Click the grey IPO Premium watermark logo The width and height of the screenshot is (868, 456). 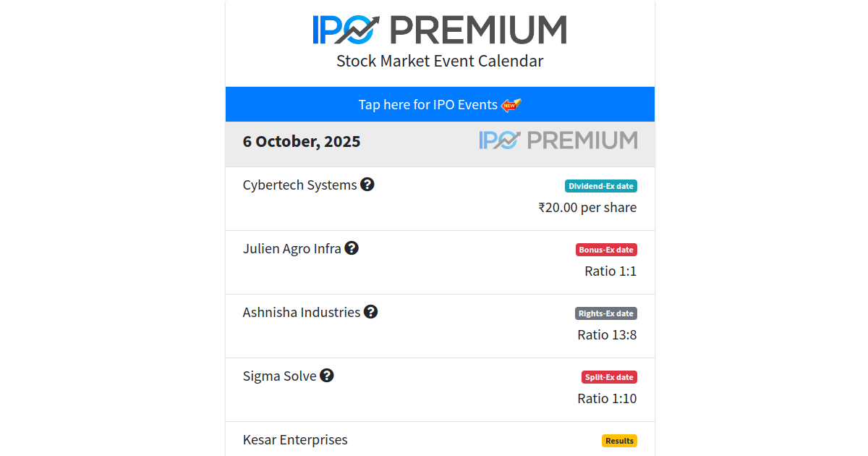(558, 140)
